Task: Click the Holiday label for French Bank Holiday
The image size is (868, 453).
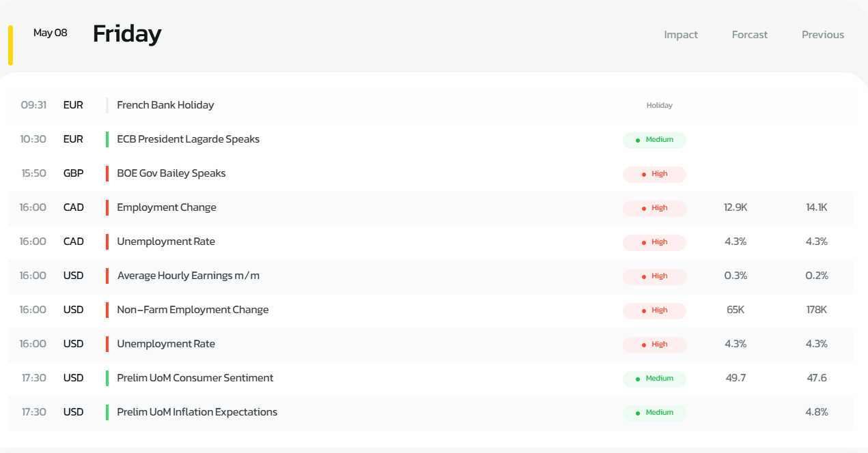Action: pyautogui.click(x=660, y=105)
